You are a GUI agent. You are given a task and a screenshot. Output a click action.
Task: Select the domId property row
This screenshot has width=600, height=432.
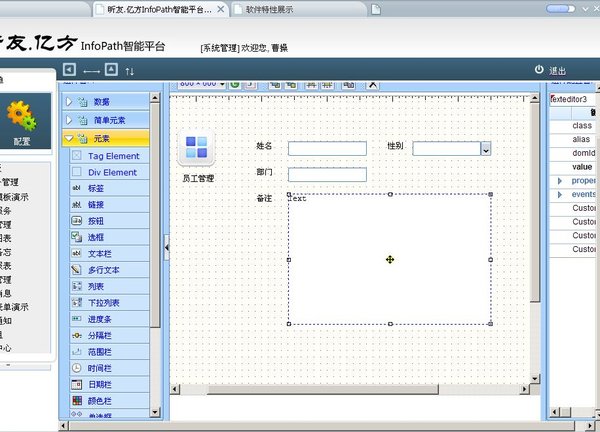click(x=573, y=153)
